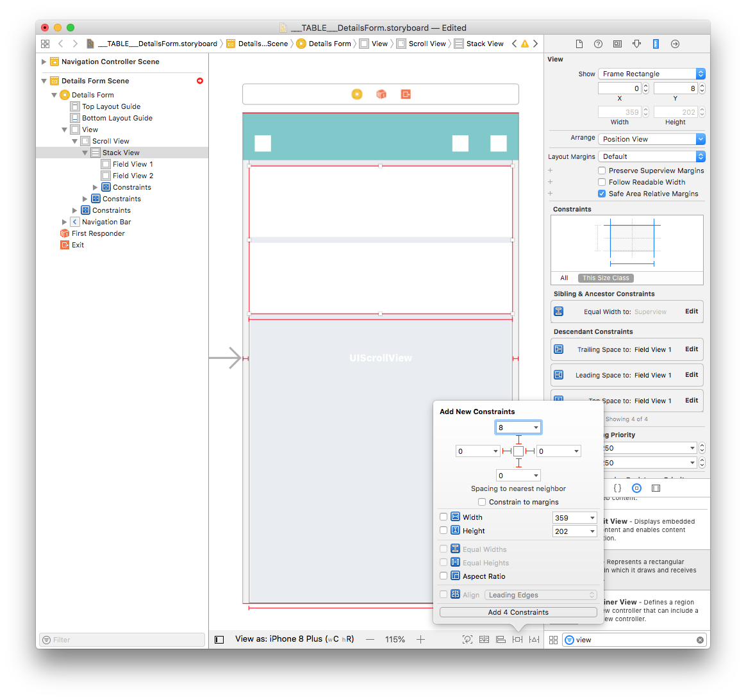The width and height of the screenshot is (746, 700).
Task: Open the Arrange Position View dropdown
Action: coord(651,139)
